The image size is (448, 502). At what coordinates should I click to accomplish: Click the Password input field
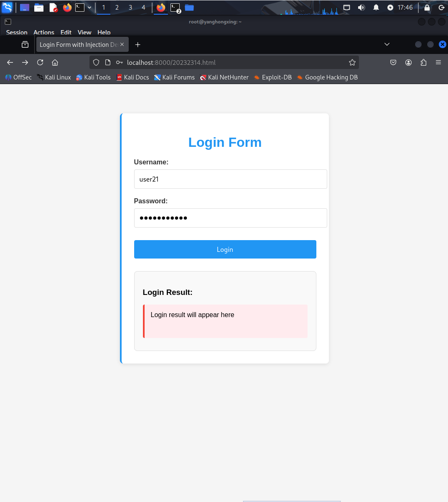click(230, 218)
